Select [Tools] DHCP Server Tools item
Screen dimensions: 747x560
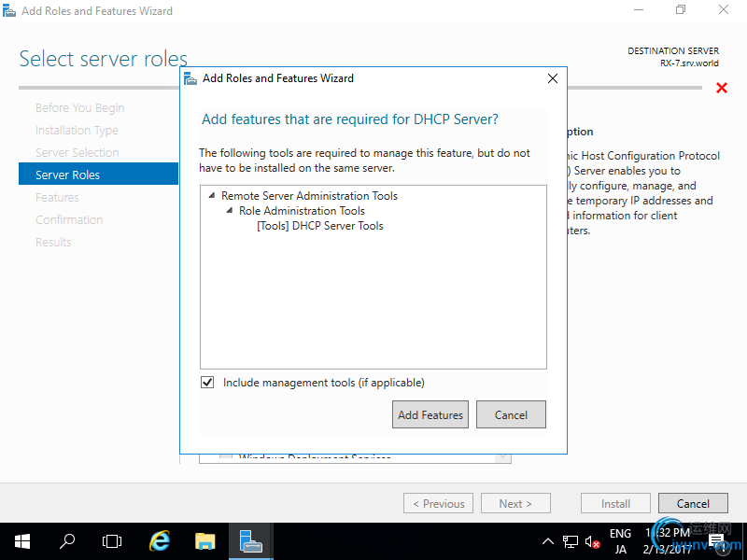(319, 226)
